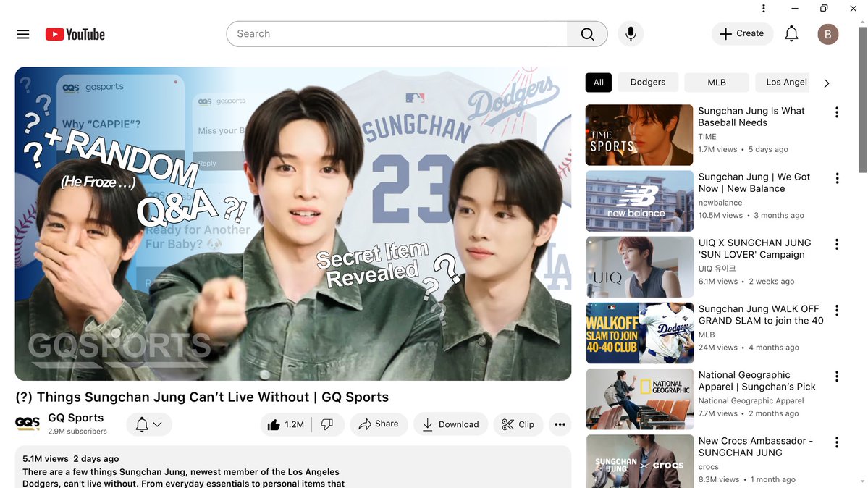868x488 pixels.
Task: Click the main video player
Action: pos(293,224)
